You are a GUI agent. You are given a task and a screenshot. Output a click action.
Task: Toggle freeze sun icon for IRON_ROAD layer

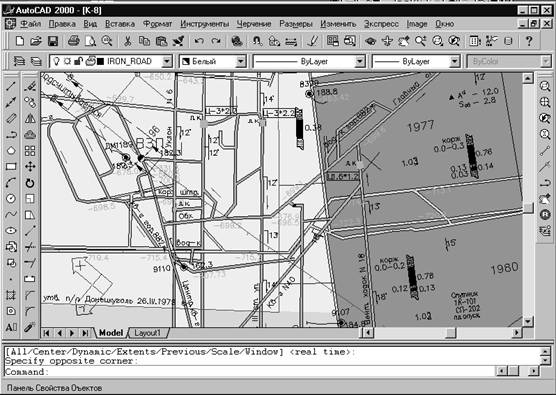pyautogui.click(x=67, y=61)
